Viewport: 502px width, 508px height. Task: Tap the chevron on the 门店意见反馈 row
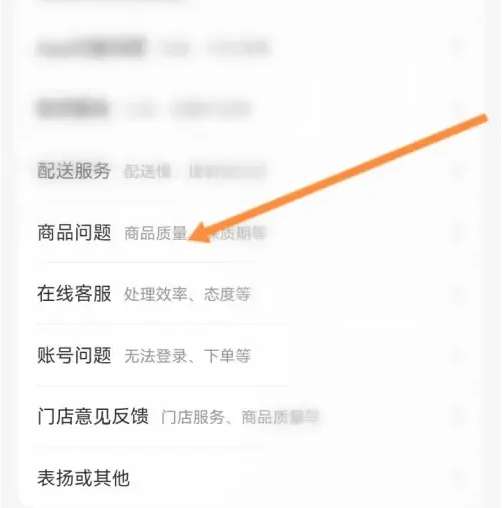pos(460,416)
